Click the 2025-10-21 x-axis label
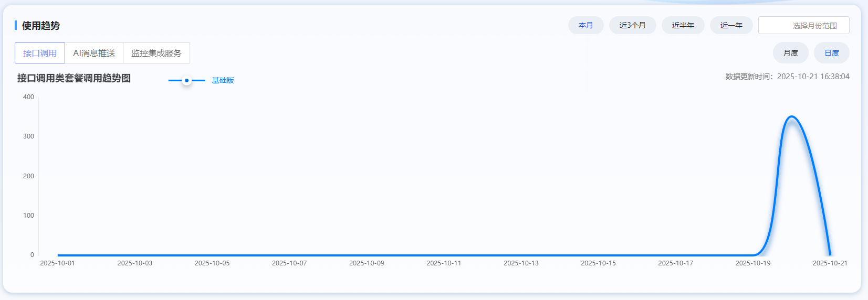868x300 pixels. tap(830, 263)
